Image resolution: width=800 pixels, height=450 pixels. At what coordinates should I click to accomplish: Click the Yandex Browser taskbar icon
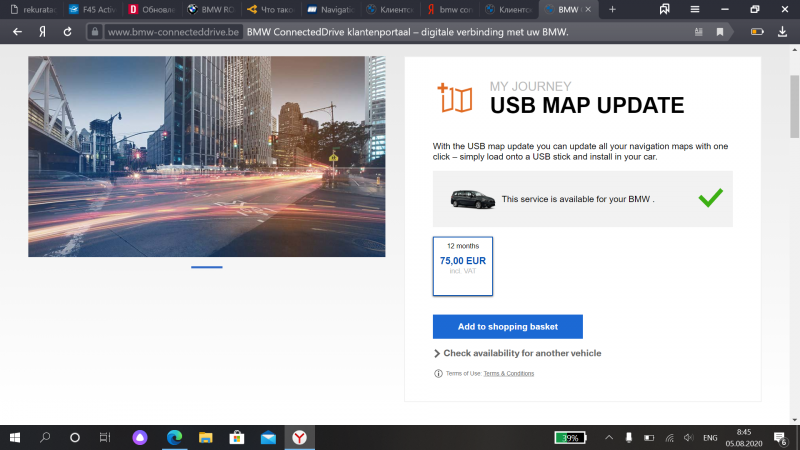click(299, 437)
